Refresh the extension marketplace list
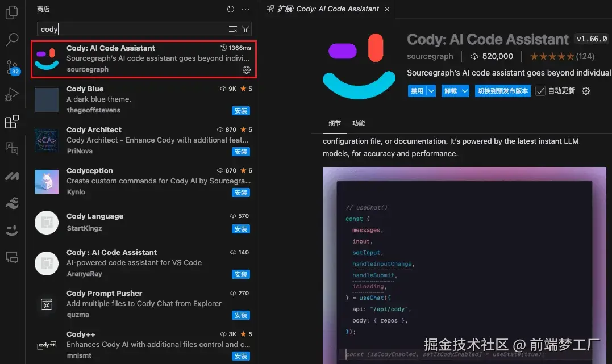This screenshot has width=612, height=364. click(x=231, y=9)
